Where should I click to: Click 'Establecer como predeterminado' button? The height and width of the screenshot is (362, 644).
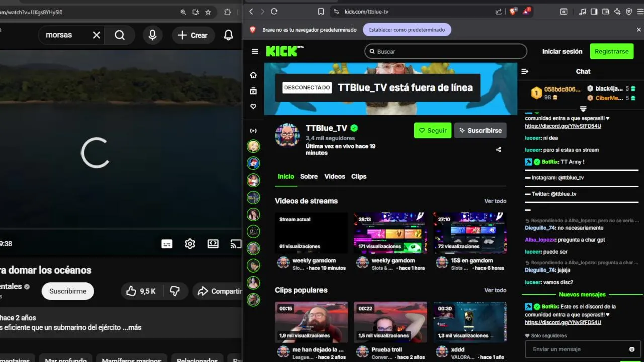tap(407, 30)
